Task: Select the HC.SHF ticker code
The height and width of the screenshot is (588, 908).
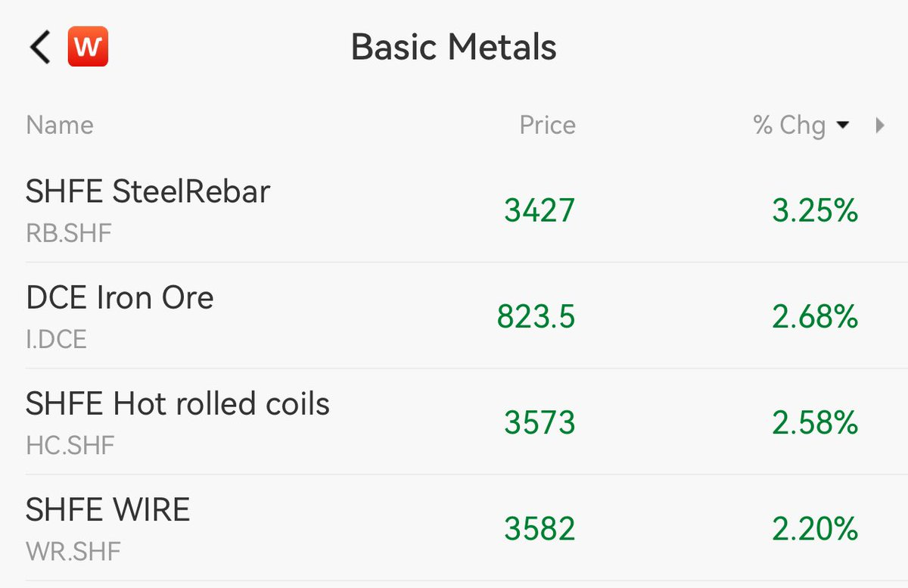Action: (x=70, y=445)
